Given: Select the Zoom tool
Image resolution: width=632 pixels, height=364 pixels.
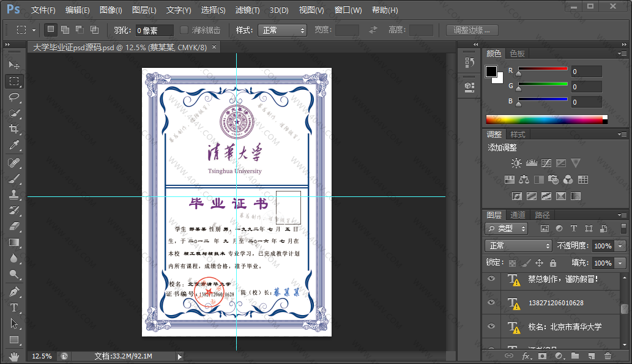Looking at the screenshot, I should [x=14, y=275].
